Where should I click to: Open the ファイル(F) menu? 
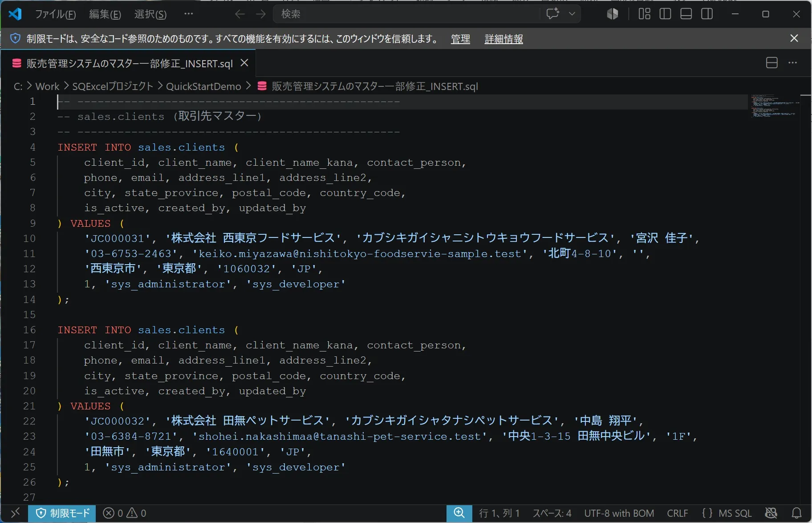[56, 14]
